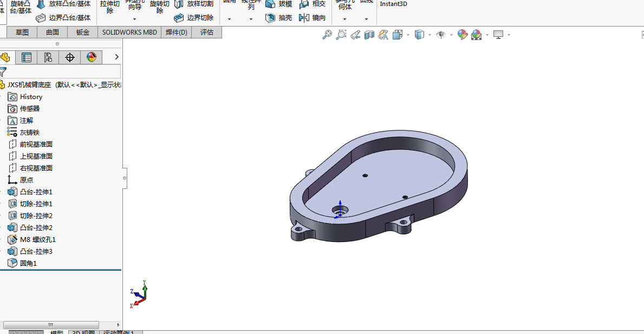Click the 抽壳 shell button
This screenshot has width=644, height=334.
click(279, 18)
